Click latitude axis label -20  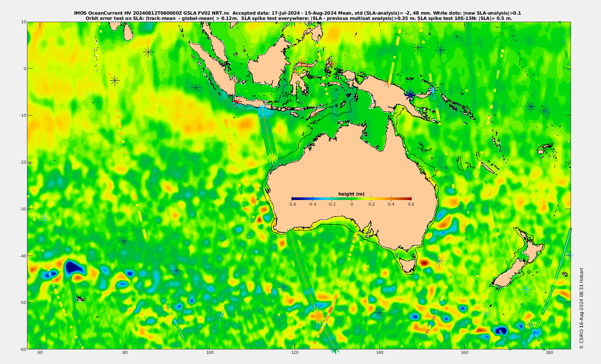click(22, 162)
